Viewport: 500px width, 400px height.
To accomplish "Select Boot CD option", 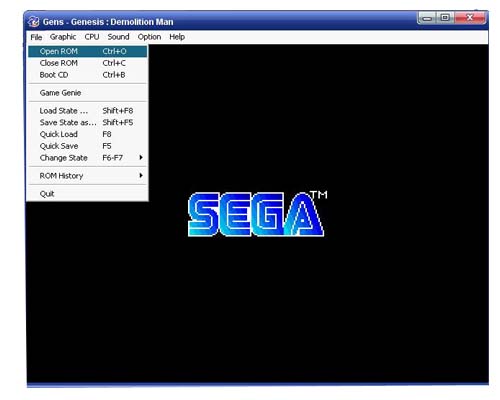I will [x=87, y=75].
